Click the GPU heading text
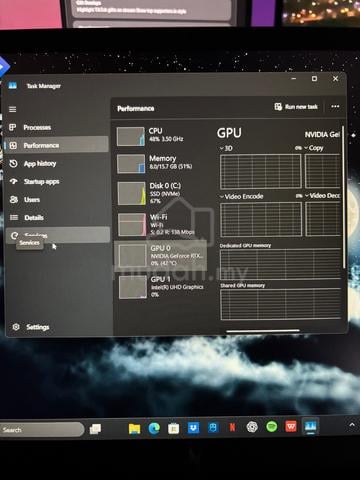 click(229, 133)
